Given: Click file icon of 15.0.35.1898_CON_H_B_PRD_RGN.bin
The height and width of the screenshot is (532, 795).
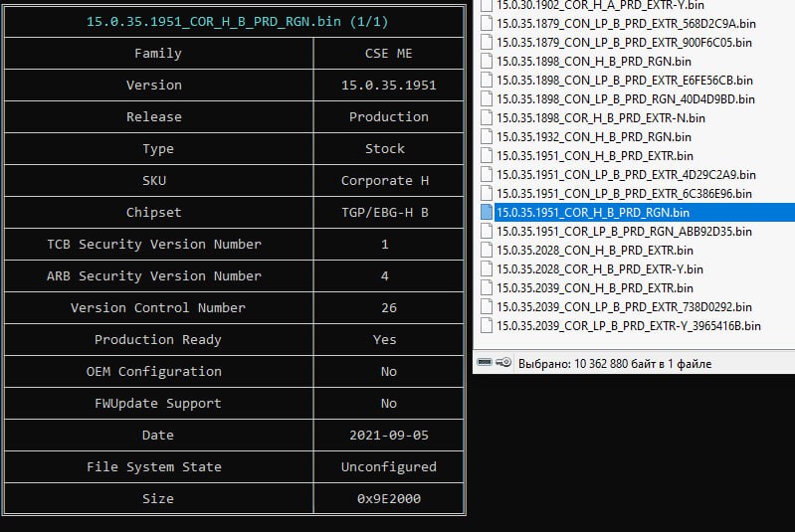Looking at the screenshot, I should 487,61.
